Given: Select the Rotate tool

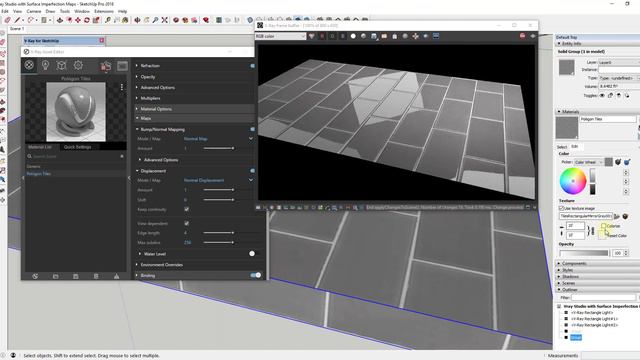Looking at the screenshot, I should tap(87, 20).
